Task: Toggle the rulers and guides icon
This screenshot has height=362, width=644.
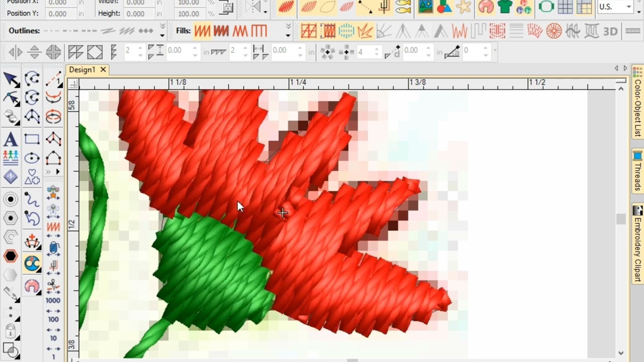Action: coord(584,7)
